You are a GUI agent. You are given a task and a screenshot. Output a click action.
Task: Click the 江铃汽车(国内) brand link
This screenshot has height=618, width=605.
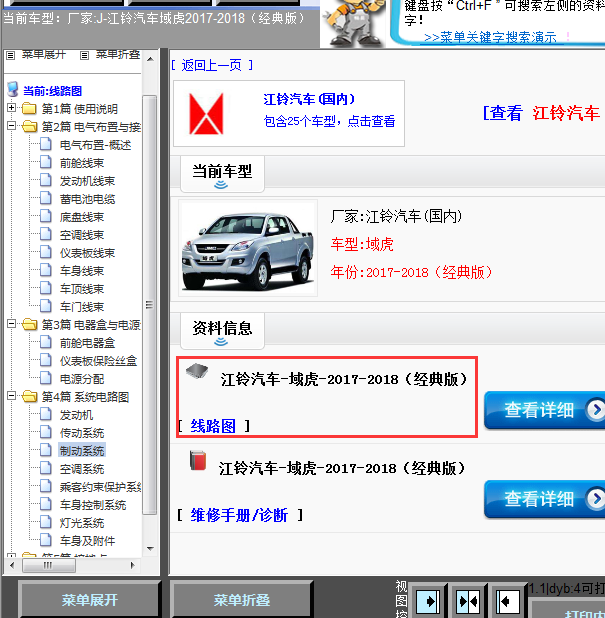(x=309, y=99)
